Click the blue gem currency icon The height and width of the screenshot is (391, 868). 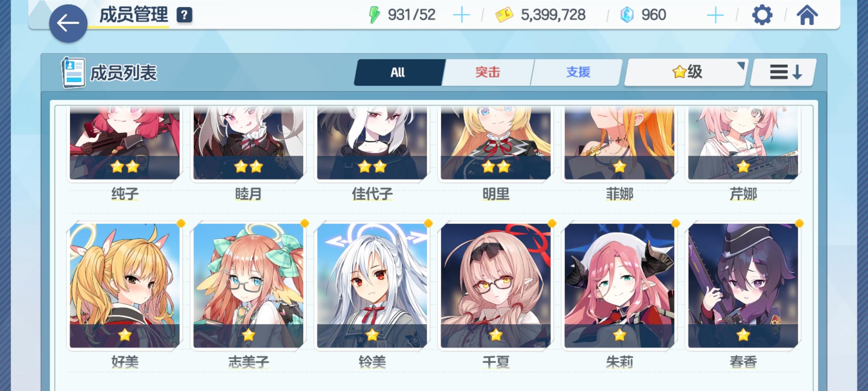click(627, 15)
